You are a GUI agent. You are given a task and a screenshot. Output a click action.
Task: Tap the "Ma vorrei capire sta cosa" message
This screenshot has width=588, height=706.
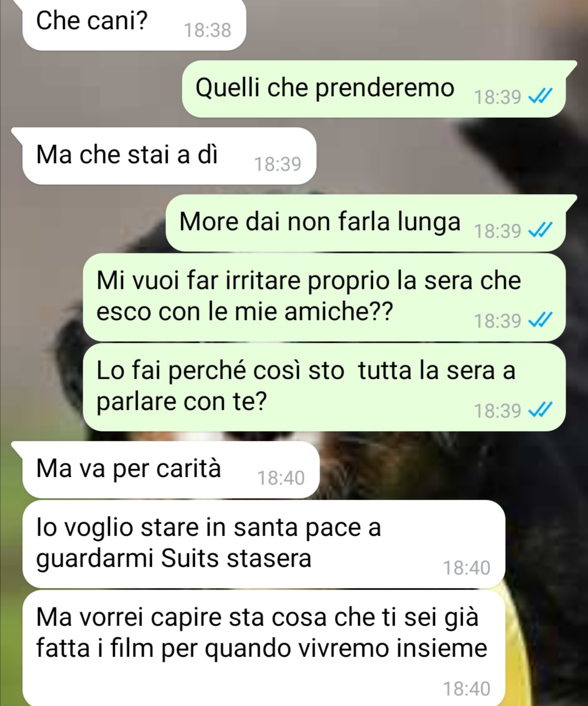click(264, 648)
